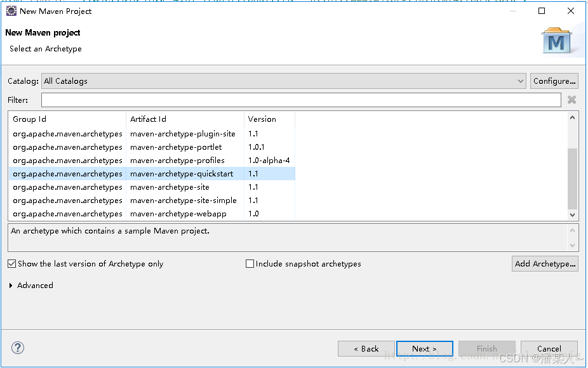
Task: Cancel the New Maven Project dialog
Action: [x=549, y=348]
